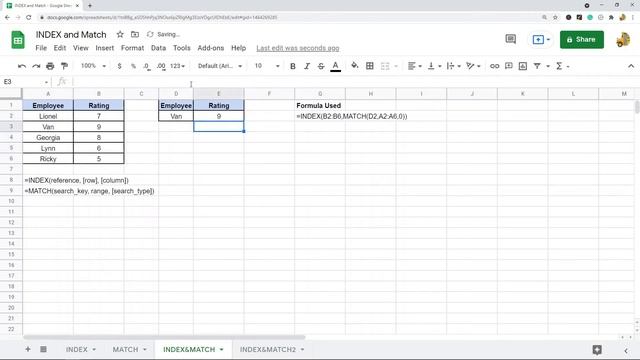Click the Explore icon at bottom right
The width and height of the screenshot is (640, 360).
click(597, 350)
